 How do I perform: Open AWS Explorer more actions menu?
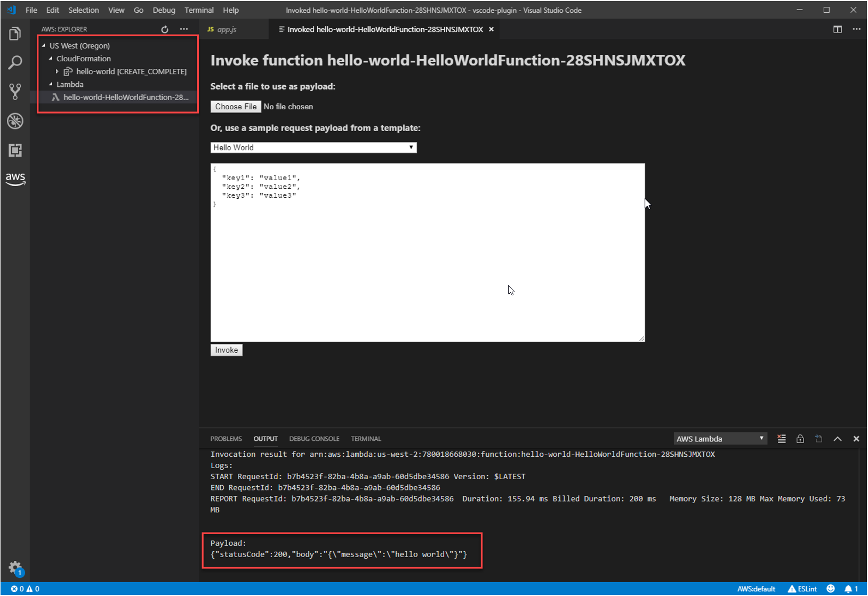(x=184, y=29)
